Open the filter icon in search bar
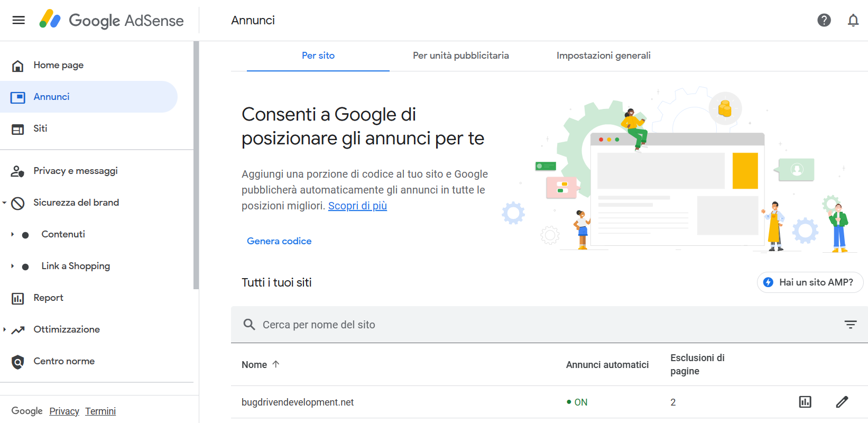 pyautogui.click(x=850, y=324)
